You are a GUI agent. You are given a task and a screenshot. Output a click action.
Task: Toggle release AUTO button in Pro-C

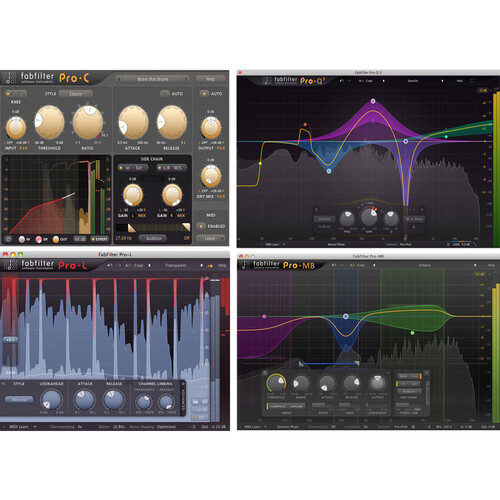[165, 94]
